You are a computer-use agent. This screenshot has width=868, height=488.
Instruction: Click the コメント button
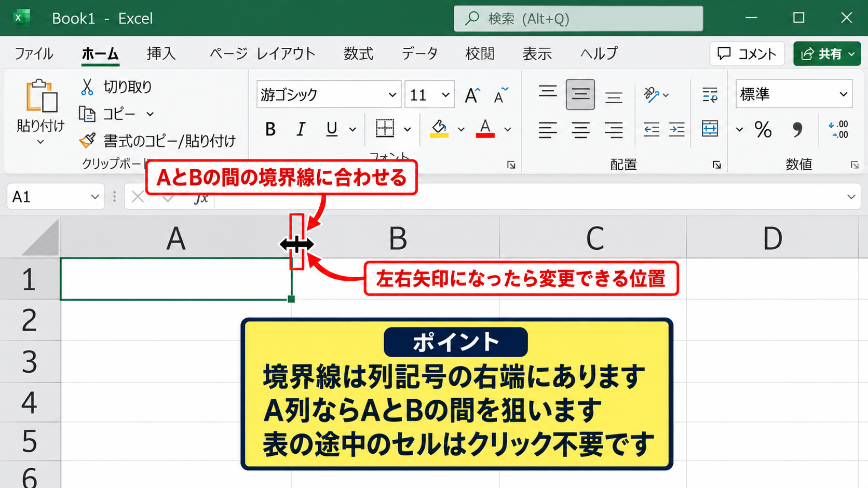pyautogui.click(x=747, y=53)
